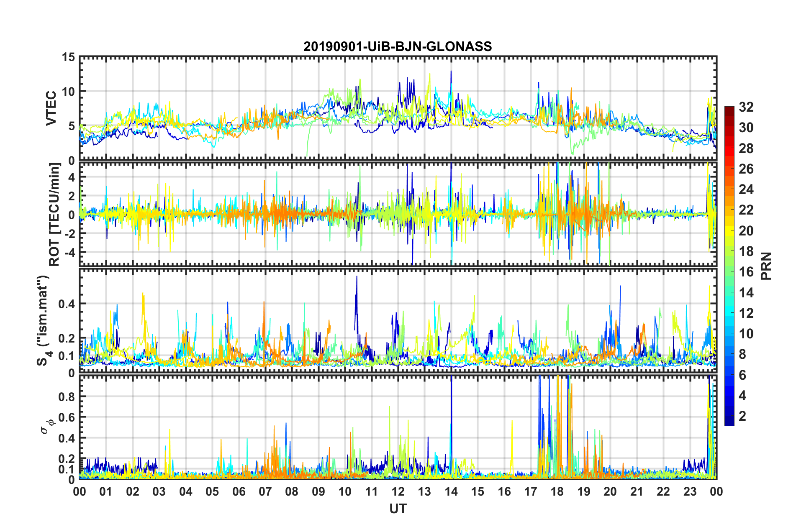This screenshot has width=796, height=532.
Task: Click the colorbar tick label 2
Action: [x=742, y=416]
